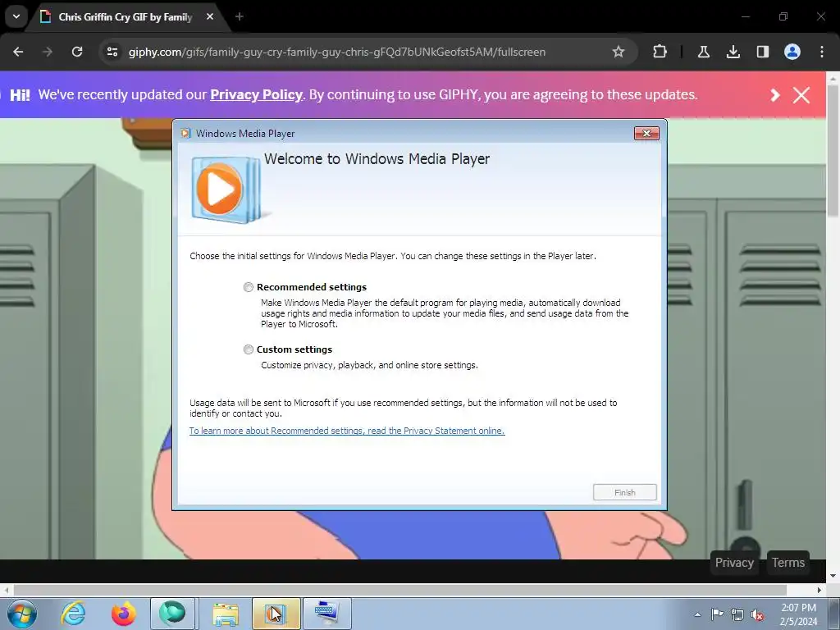Image resolution: width=840 pixels, height=630 pixels.
Task: Open the clock showing 2:07 PM
Action: click(x=798, y=614)
